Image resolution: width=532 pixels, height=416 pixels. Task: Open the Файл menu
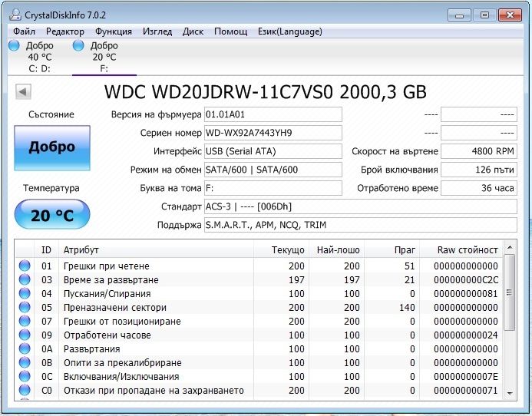click(24, 31)
